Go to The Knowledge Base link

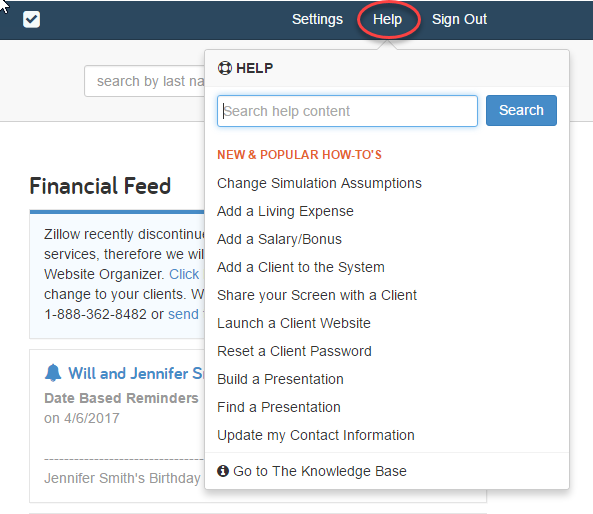pos(320,471)
